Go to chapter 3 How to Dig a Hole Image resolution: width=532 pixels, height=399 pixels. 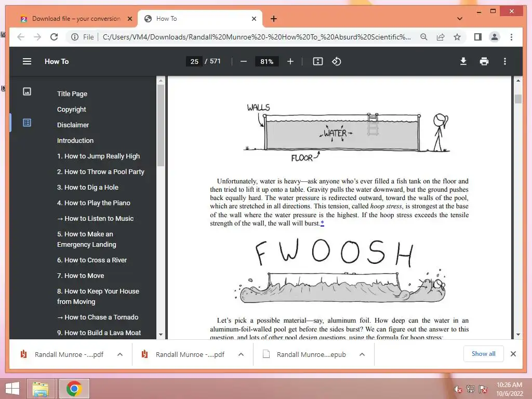click(x=87, y=187)
